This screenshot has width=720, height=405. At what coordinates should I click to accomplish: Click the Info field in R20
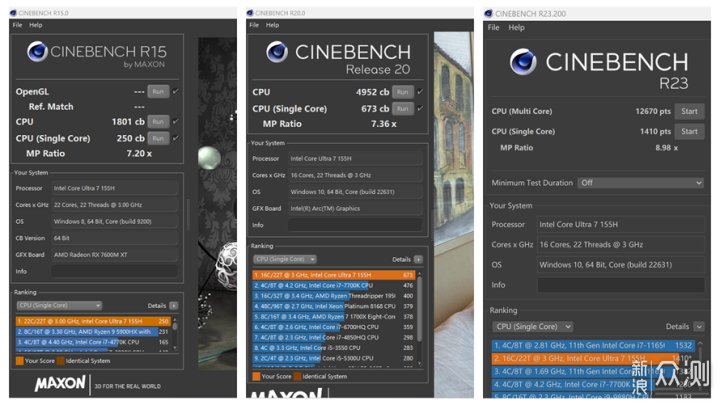pyautogui.click(x=355, y=225)
